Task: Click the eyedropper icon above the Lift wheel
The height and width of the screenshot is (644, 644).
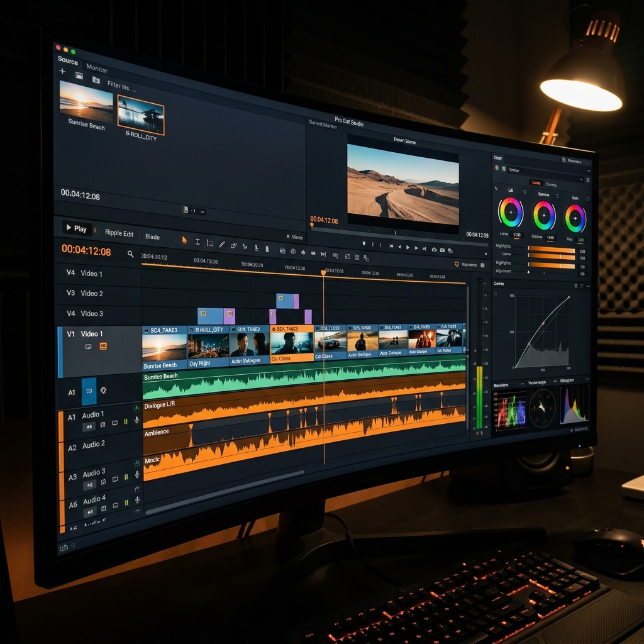Action: pos(496,188)
